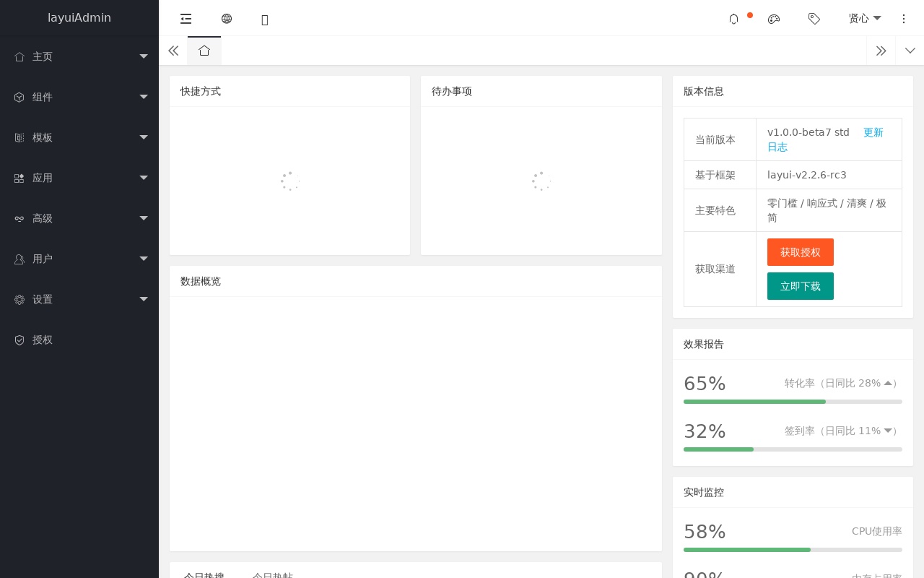Viewport: 924px width, 578px height.
Task: Open the 主页 sidebar menu item
Action: [x=79, y=56]
